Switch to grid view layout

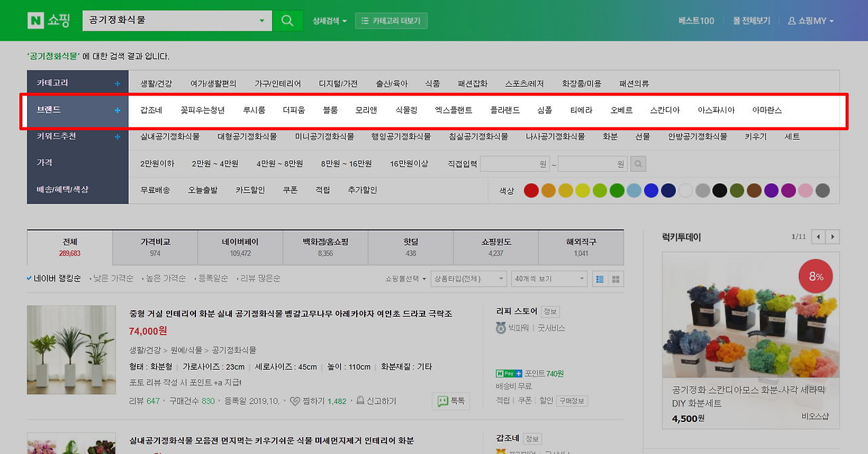616,279
